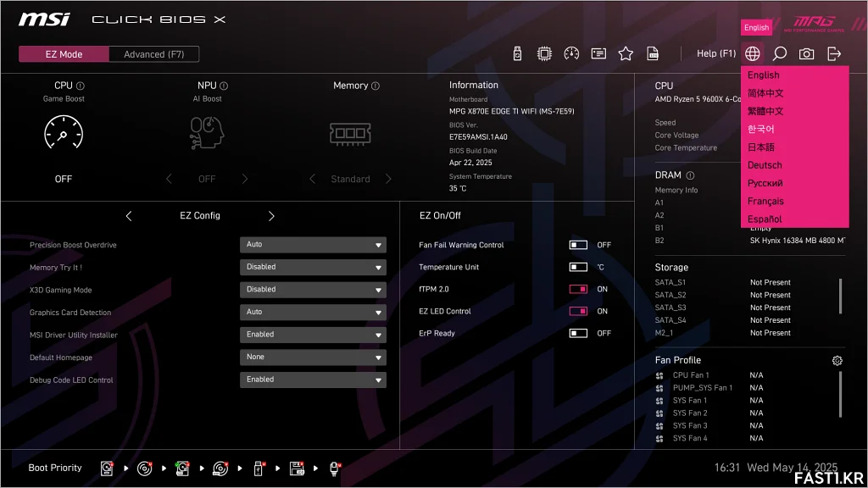The height and width of the screenshot is (488, 868).
Task: Click CPU Fan 1 row
Action: [x=709, y=375]
